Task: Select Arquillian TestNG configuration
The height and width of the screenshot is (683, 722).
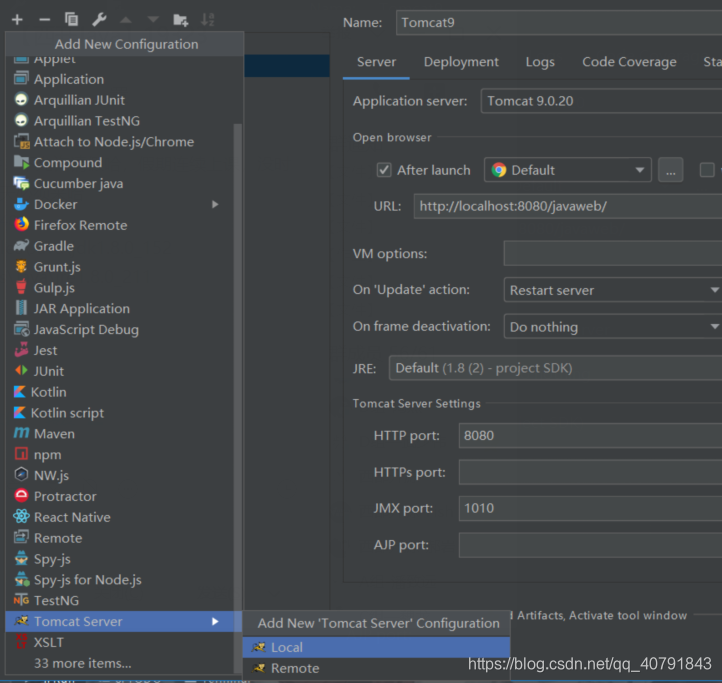Action: [123, 121]
